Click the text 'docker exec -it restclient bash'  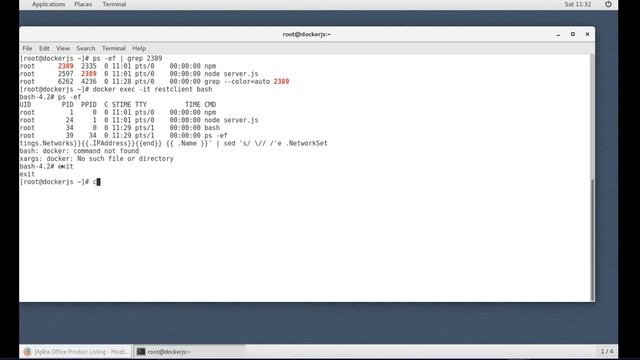coord(152,89)
